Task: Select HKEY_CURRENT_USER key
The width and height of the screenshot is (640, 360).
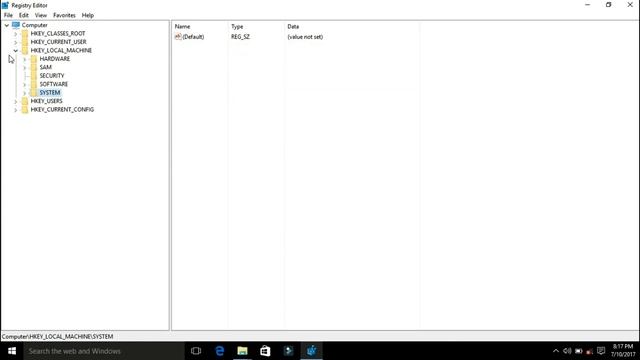Action: point(58,42)
